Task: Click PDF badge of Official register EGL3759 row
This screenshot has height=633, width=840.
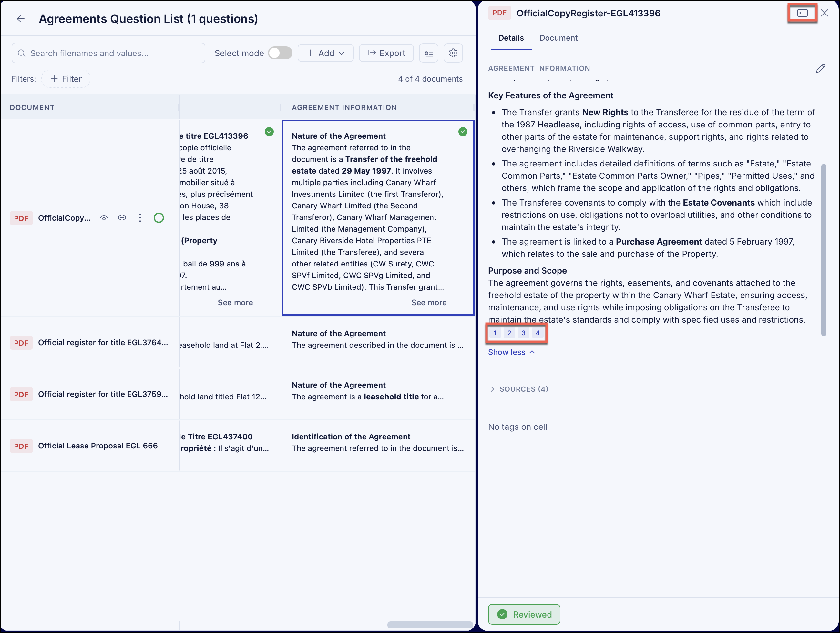Action: point(21,394)
